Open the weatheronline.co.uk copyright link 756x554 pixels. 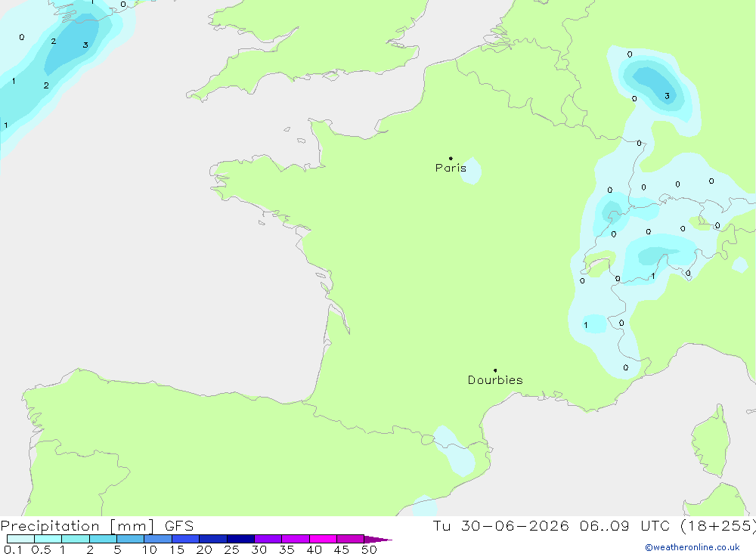click(x=692, y=547)
